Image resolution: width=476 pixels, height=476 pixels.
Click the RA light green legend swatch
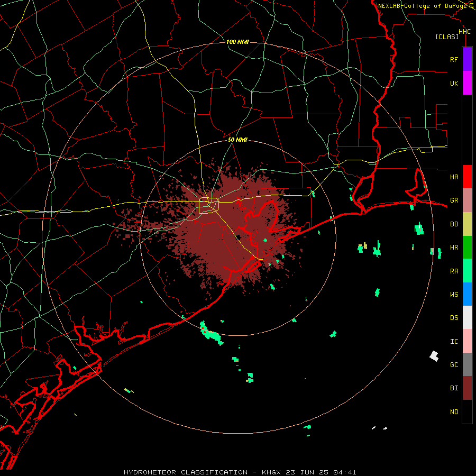467,271
